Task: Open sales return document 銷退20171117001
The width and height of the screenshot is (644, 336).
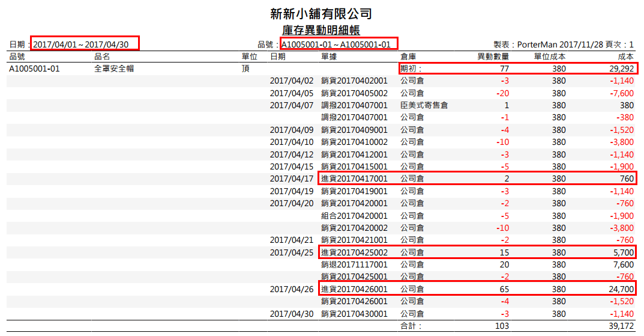Action: pyautogui.click(x=354, y=264)
